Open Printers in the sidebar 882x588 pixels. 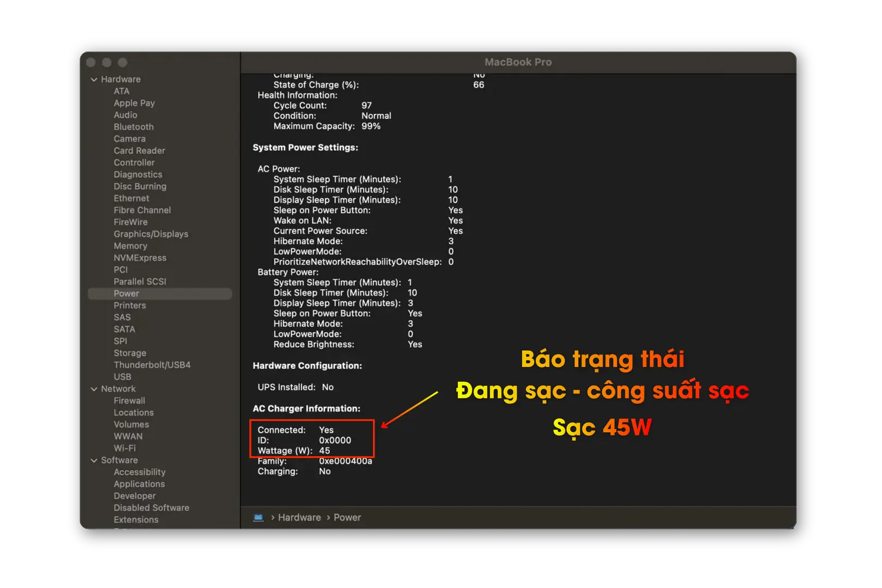[x=130, y=306]
